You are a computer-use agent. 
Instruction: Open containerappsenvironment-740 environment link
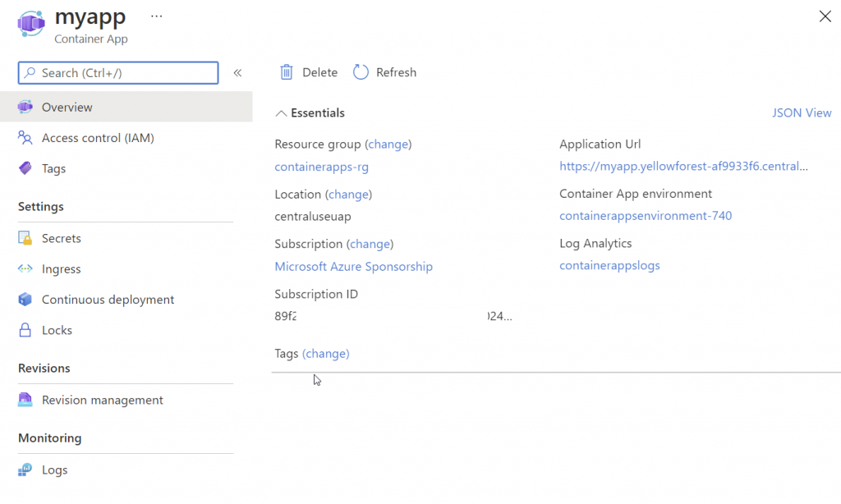click(x=646, y=216)
